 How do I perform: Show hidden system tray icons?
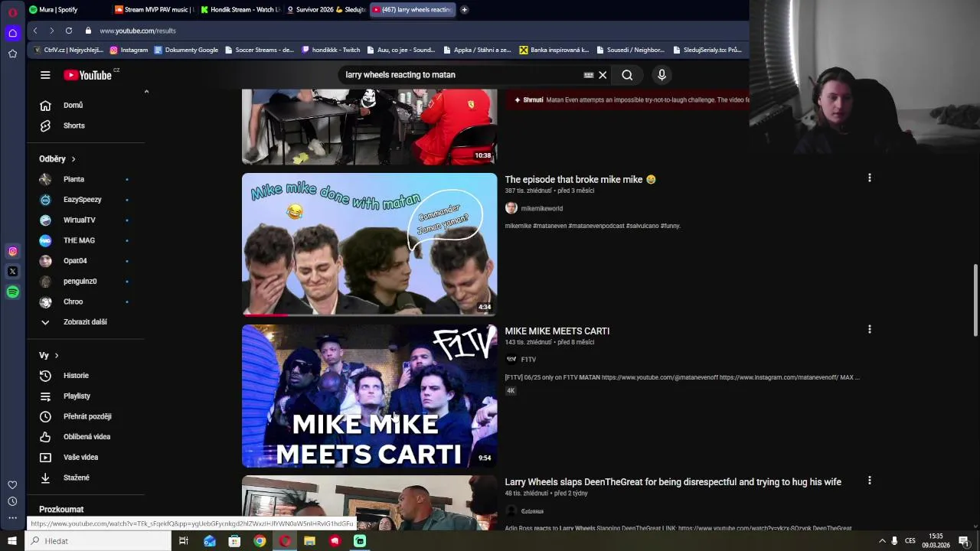pyautogui.click(x=882, y=541)
